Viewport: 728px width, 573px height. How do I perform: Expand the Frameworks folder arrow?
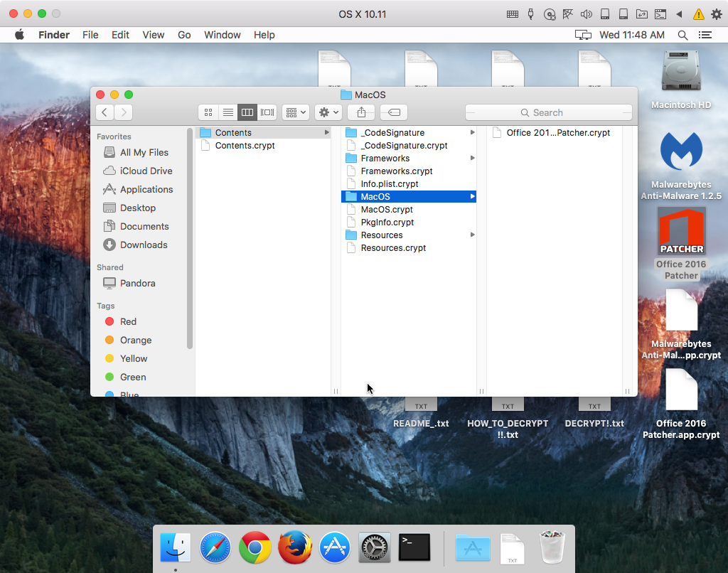click(472, 159)
